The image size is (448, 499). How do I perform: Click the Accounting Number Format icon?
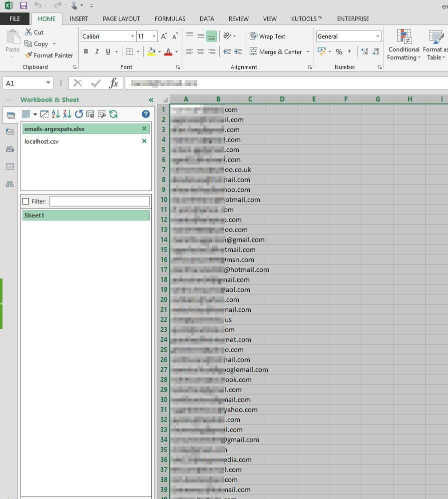[322, 51]
